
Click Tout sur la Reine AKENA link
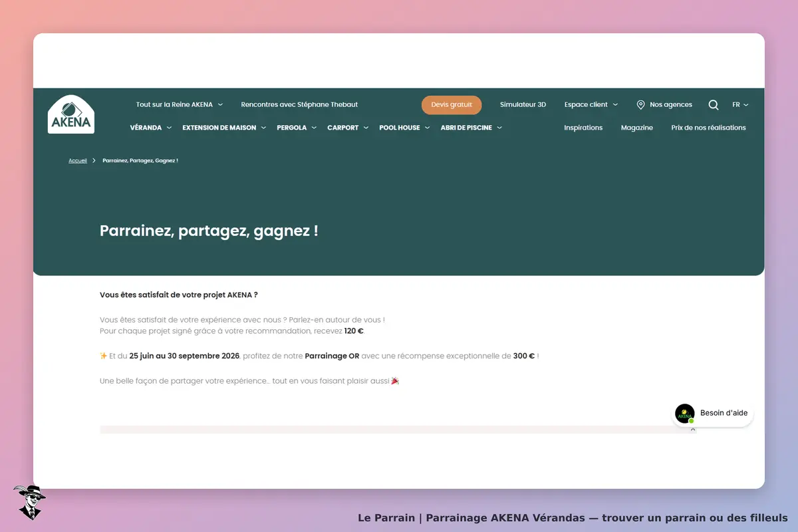(174, 105)
